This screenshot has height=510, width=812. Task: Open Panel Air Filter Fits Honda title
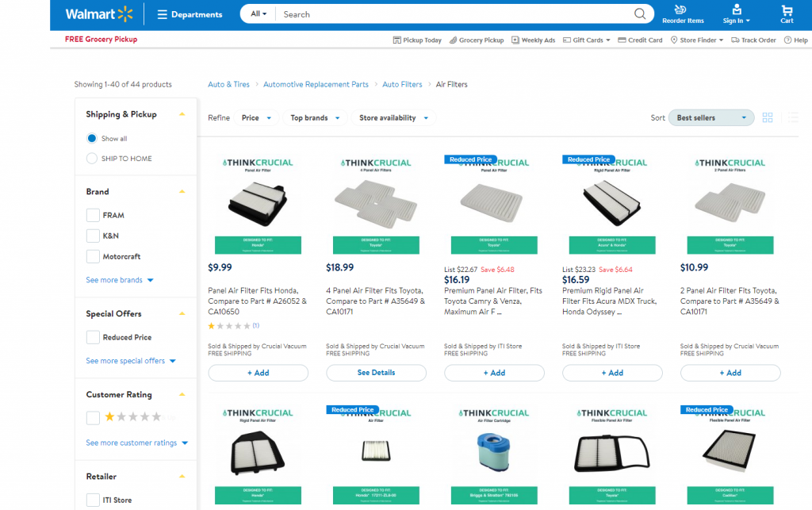[x=258, y=301]
